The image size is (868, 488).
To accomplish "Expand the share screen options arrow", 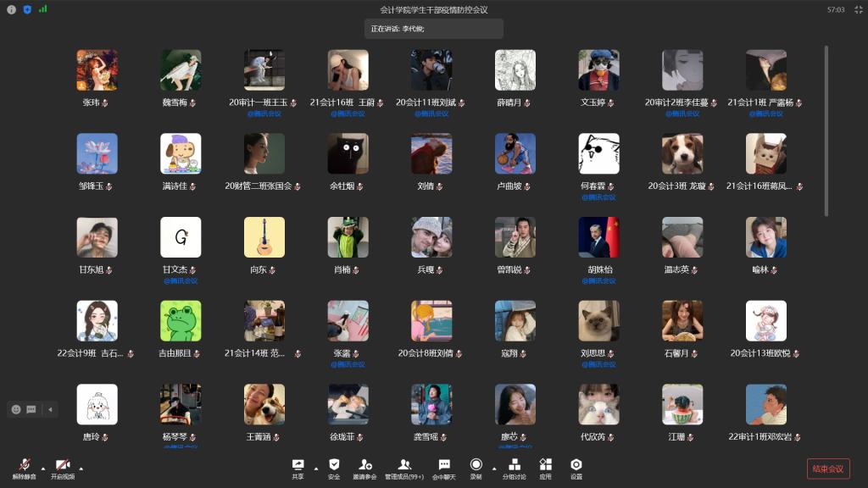I will (316, 468).
